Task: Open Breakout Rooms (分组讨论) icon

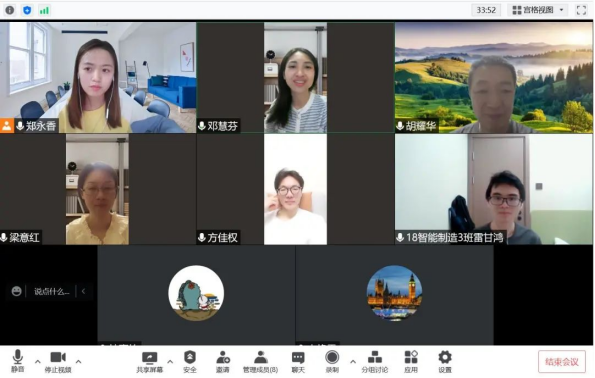Action: pyautogui.click(x=375, y=362)
